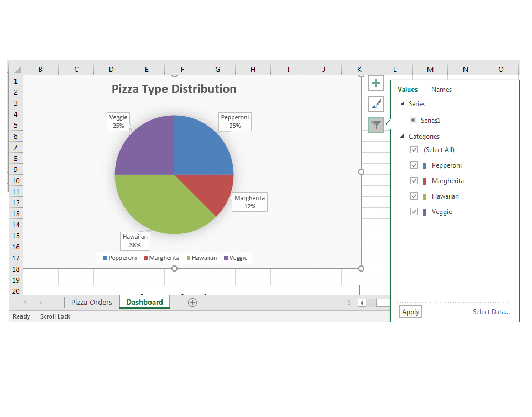Uncheck the Hawaiian category checkbox
The image size is (532, 417).
tap(414, 196)
